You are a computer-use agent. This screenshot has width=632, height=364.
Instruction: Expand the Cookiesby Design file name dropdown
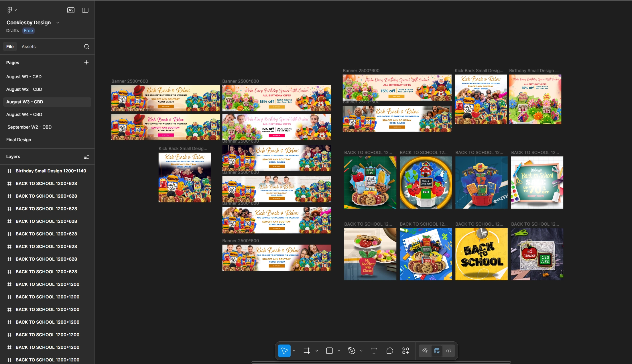tap(58, 23)
